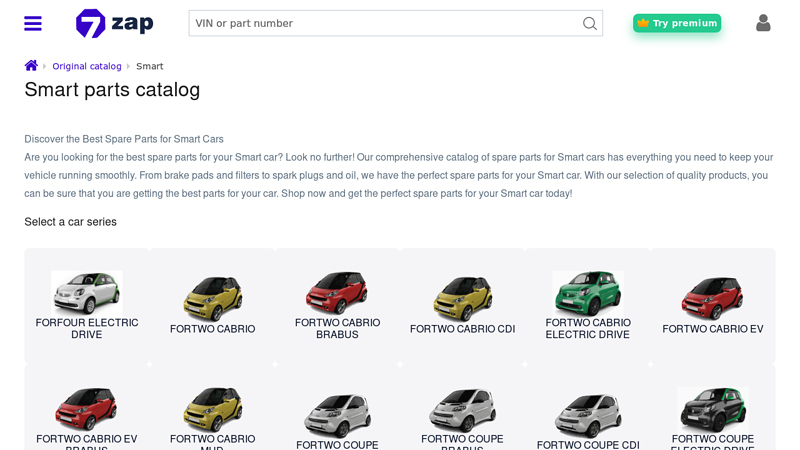Click the 7zap logo
800x450 pixels.
tap(115, 23)
